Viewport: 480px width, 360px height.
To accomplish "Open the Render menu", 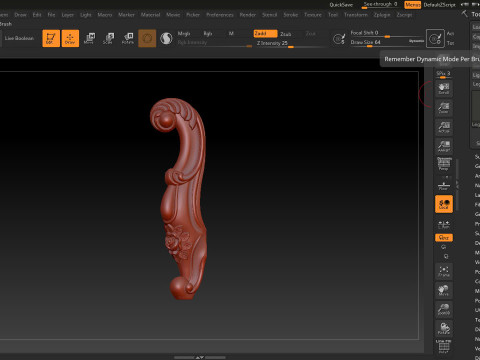I will tap(248, 15).
